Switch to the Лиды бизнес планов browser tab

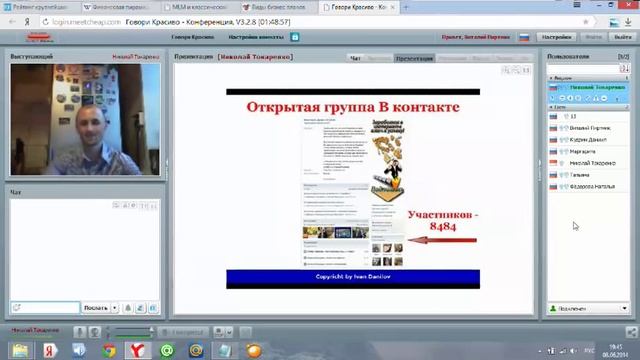pos(278,7)
